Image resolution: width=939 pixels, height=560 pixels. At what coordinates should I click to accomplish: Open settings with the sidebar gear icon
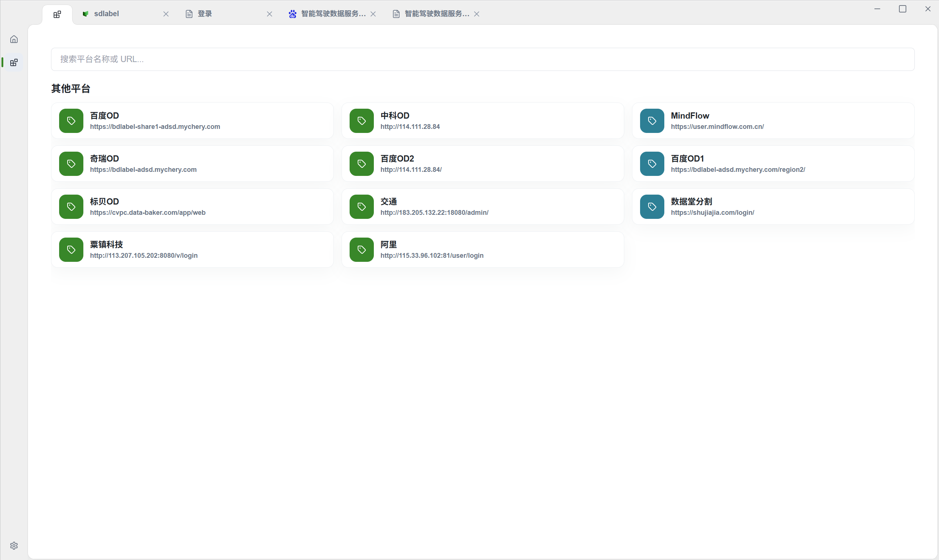coord(14,546)
